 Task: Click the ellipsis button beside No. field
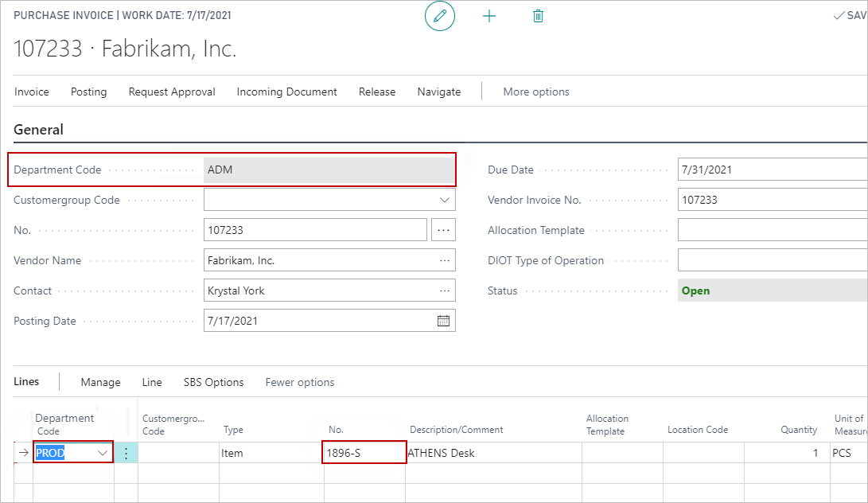(x=443, y=230)
